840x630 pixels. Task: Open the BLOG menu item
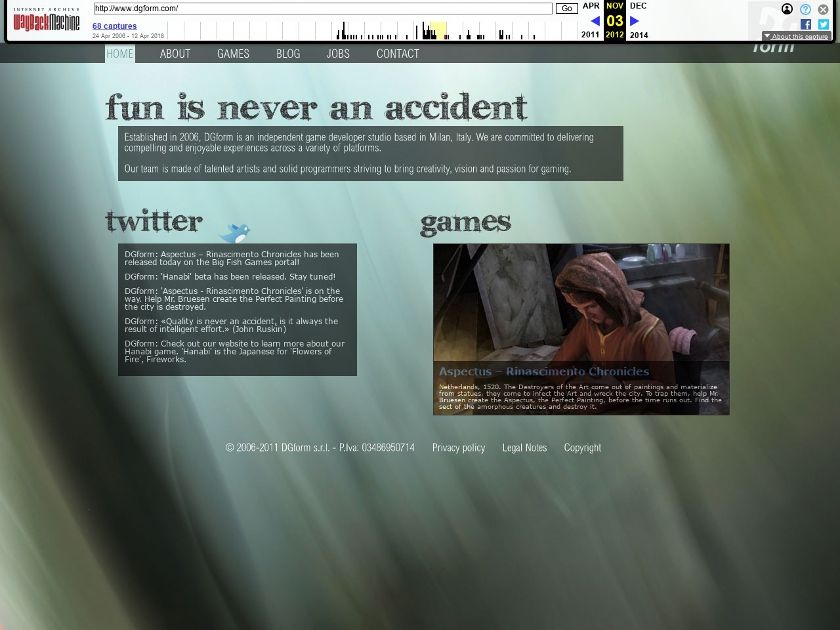point(288,54)
